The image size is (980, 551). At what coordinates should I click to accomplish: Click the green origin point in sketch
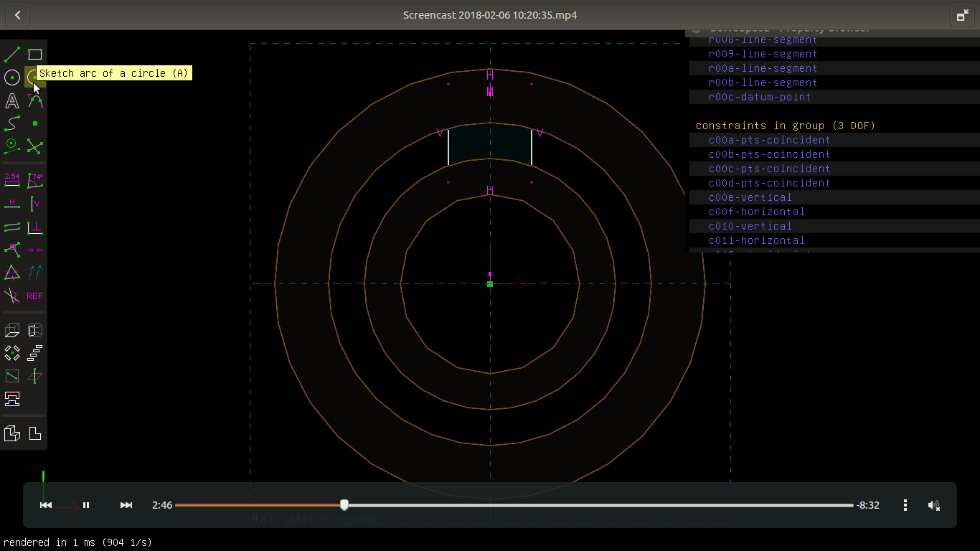[x=490, y=284]
